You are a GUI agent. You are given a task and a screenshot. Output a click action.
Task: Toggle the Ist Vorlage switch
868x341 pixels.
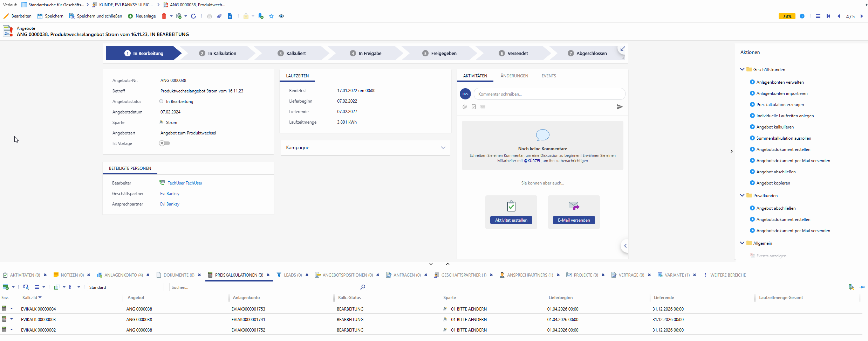[164, 143]
